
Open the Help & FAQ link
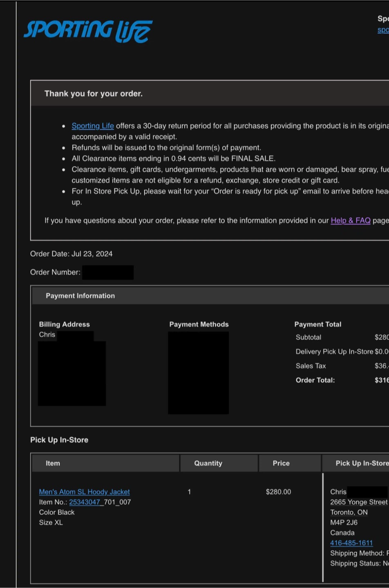(x=351, y=220)
